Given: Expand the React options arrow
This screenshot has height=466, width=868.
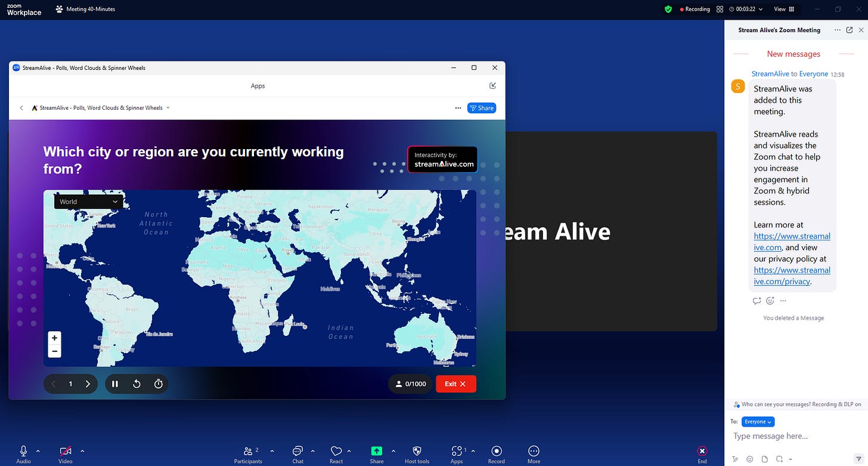Looking at the screenshot, I should coord(349,451).
